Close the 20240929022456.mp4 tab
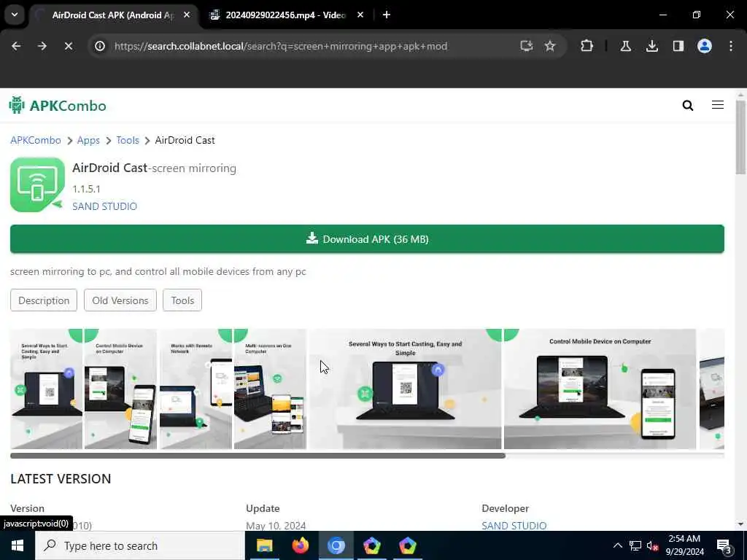 click(x=360, y=15)
